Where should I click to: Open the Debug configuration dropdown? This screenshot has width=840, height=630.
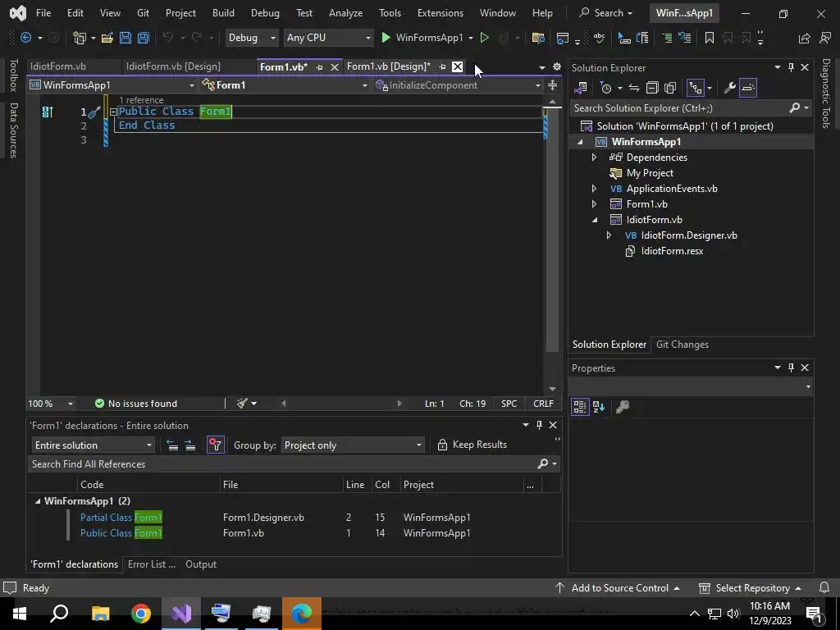[251, 38]
